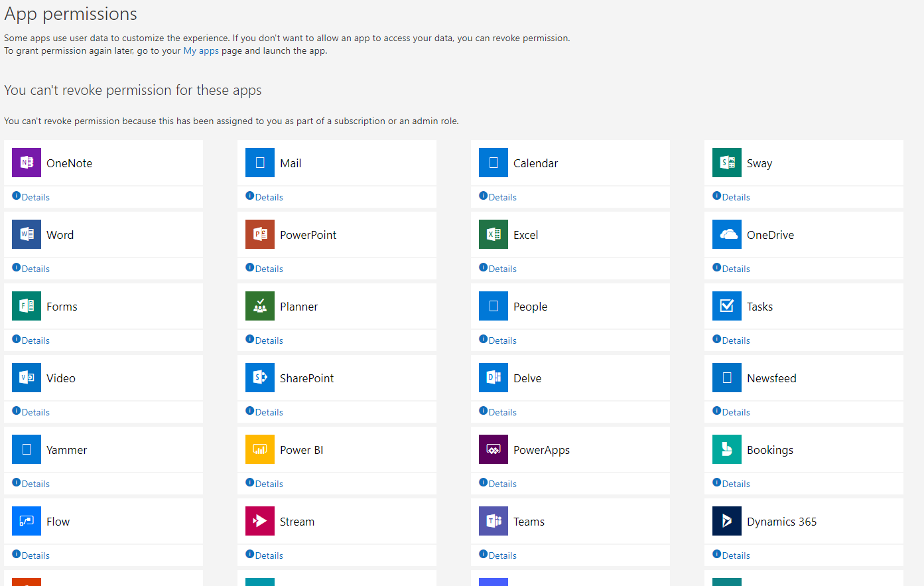The height and width of the screenshot is (586, 924).
Task: Click the Delve app icon
Action: click(494, 378)
